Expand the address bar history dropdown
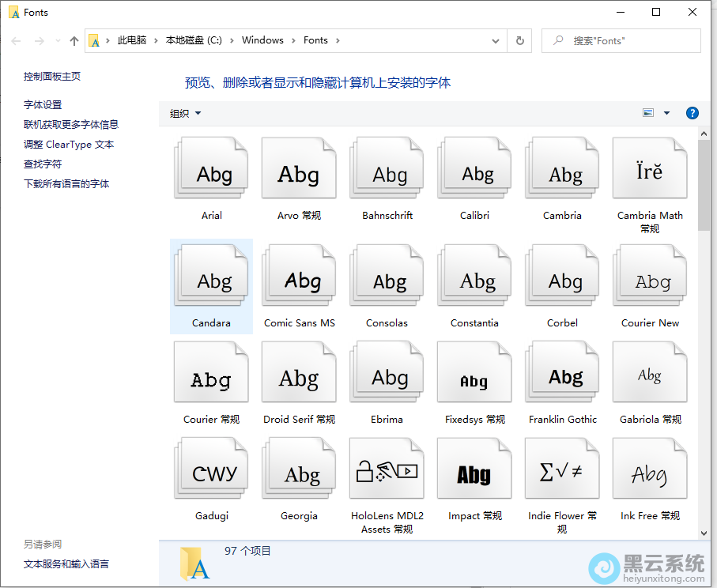The height and width of the screenshot is (588, 717). [496, 40]
